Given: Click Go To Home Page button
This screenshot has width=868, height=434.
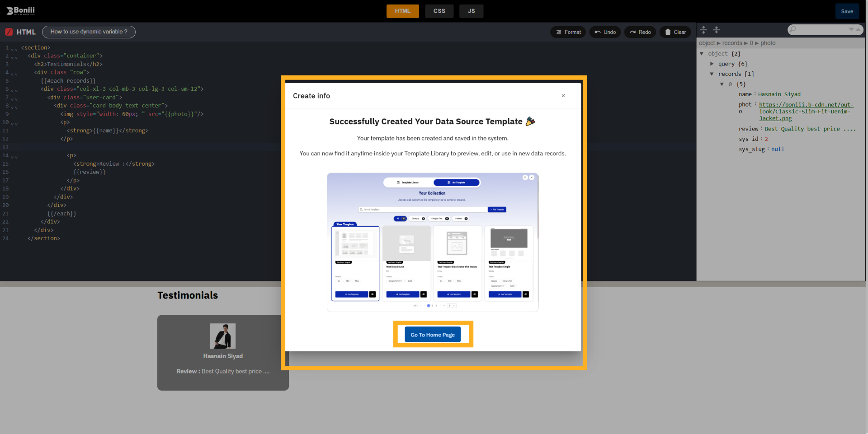Looking at the screenshot, I should pos(433,335).
